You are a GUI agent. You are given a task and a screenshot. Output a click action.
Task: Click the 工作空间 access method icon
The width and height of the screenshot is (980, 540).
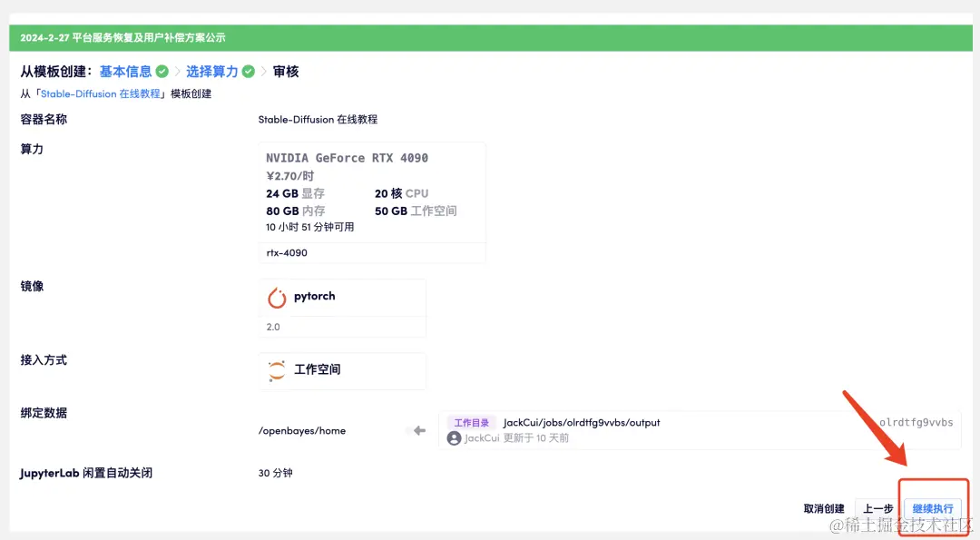tap(277, 370)
